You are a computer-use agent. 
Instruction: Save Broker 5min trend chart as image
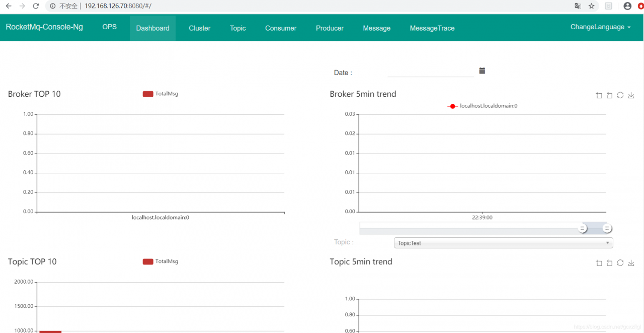click(631, 95)
